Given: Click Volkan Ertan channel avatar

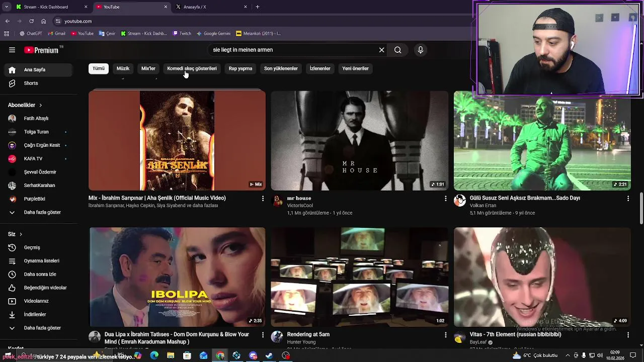Looking at the screenshot, I should pyautogui.click(x=460, y=201).
